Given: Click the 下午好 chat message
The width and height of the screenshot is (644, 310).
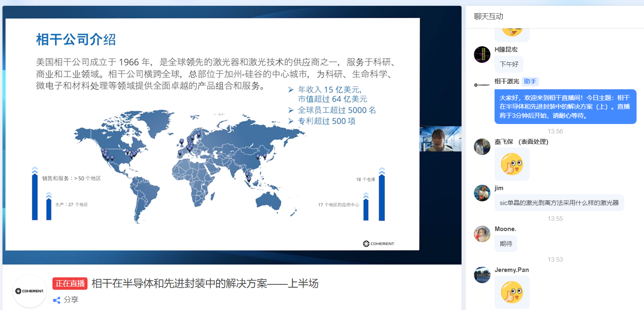Looking at the screenshot, I should 509,64.
